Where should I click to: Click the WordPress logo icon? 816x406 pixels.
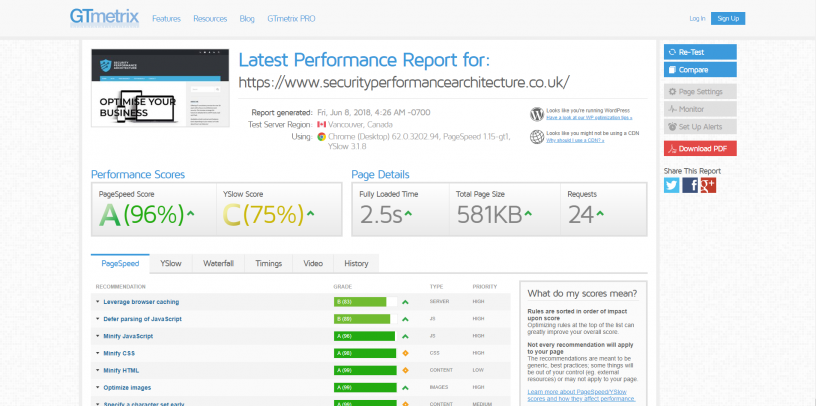click(x=537, y=114)
